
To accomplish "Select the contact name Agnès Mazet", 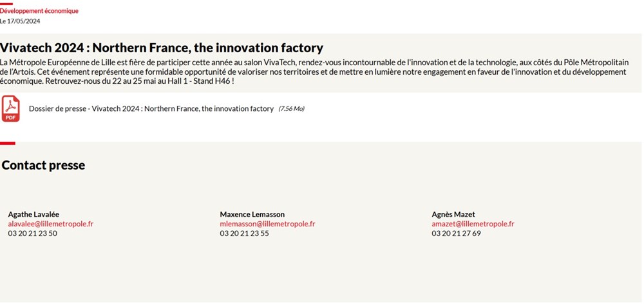I will pyautogui.click(x=453, y=215).
